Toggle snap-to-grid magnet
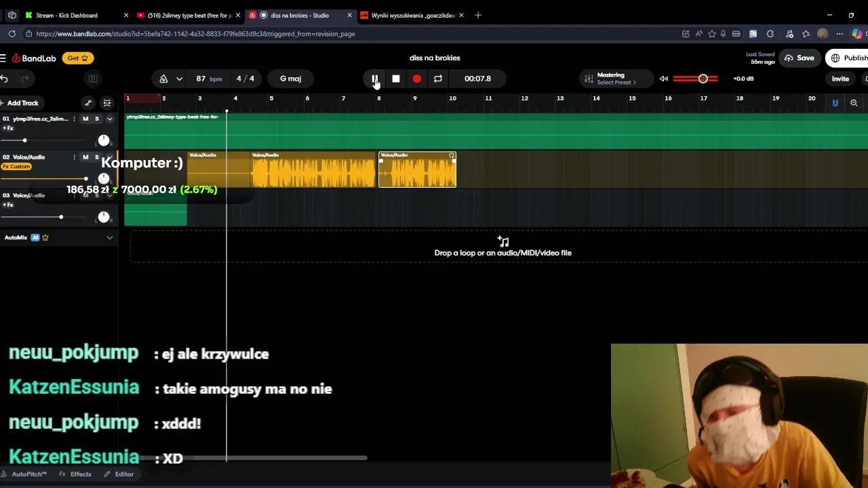 pos(835,103)
